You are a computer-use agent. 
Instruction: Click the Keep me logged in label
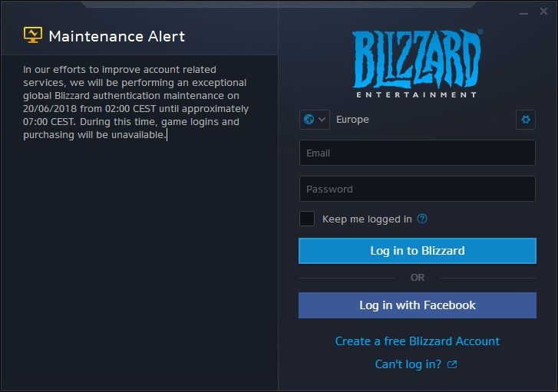click(367, 219)
